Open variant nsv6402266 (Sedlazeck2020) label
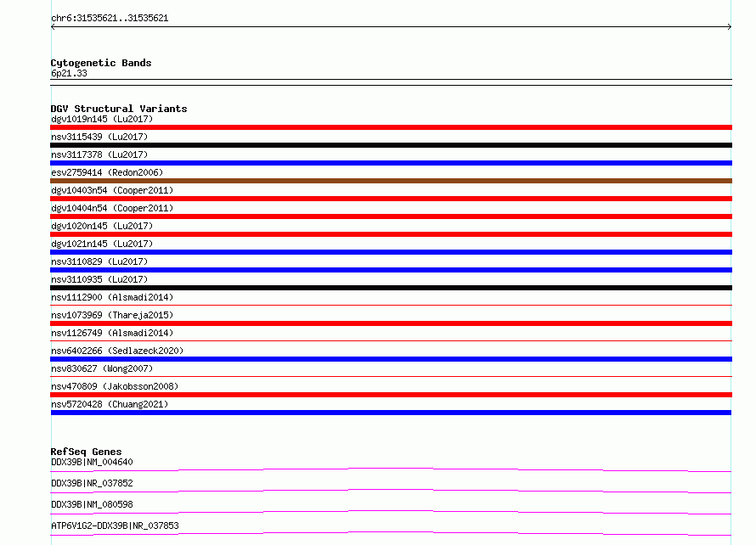The image size is (756, 545). (117, 351)
